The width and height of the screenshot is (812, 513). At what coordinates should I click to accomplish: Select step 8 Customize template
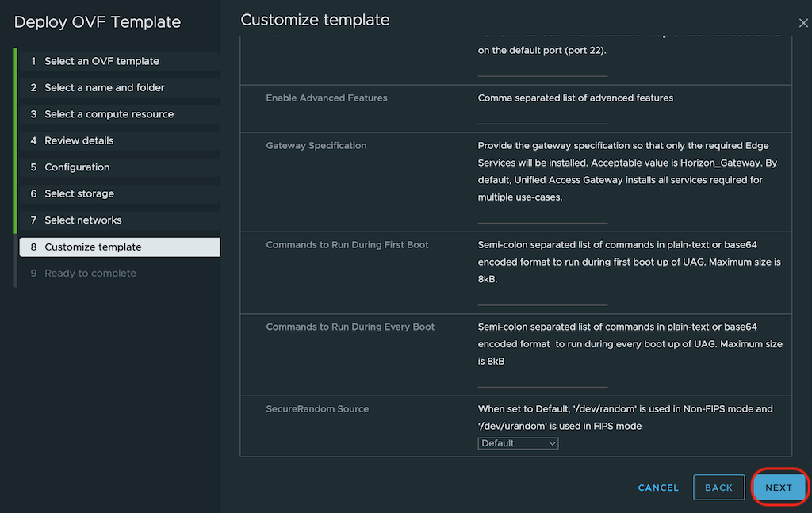(x=93, y=247)
